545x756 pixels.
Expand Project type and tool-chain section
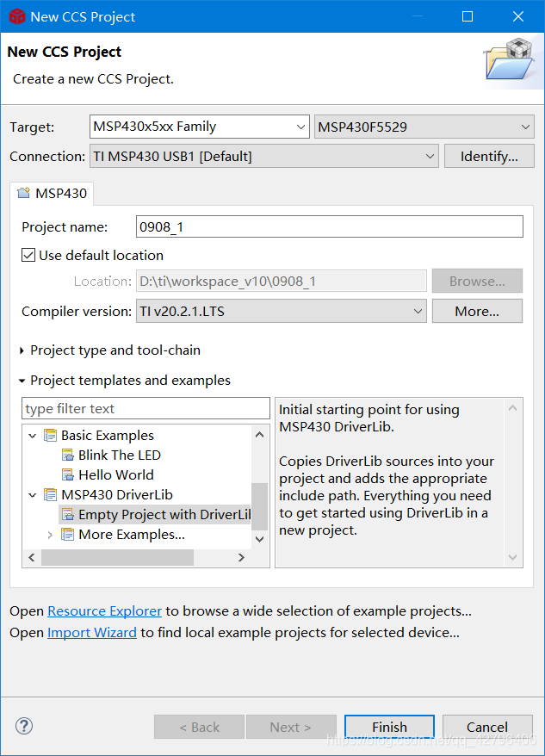coord(22,350)
